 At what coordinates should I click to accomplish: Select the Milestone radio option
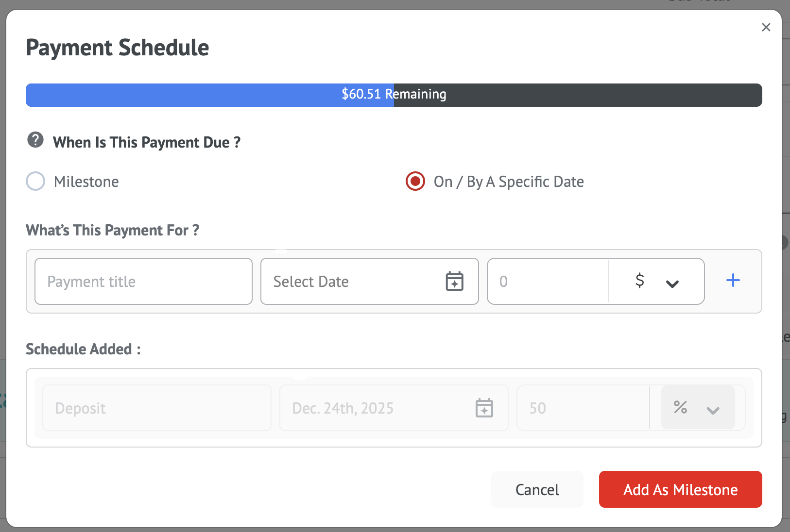(35, 182)
